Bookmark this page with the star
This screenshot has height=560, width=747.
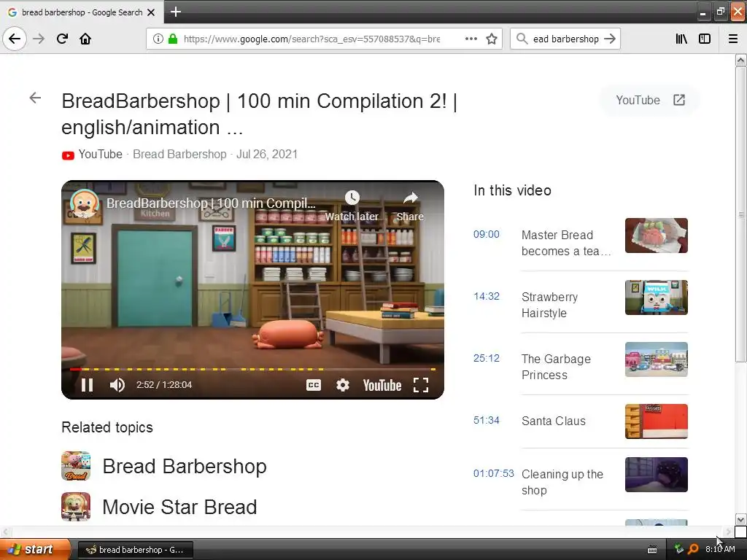pyautogui.click(x=492, y=39)
